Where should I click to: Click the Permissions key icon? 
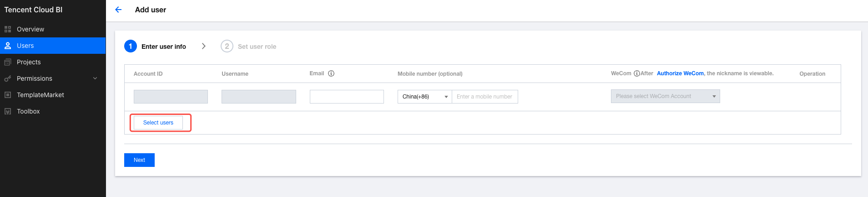pyautogui.click(x=8, y=78)
